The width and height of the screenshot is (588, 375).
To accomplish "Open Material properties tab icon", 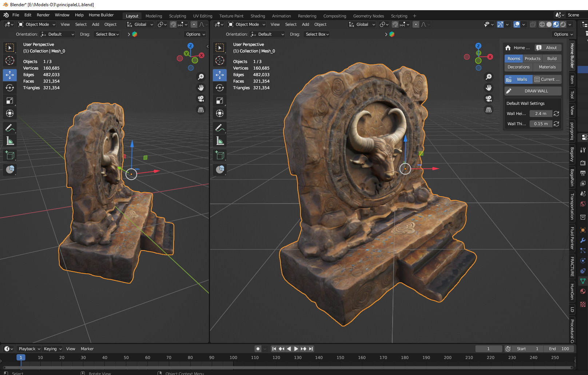I will (x=583, y=291).
